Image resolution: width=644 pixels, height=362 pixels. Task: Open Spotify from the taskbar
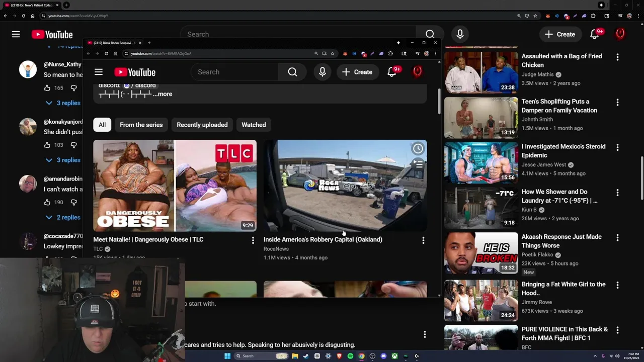pos(350,356)
